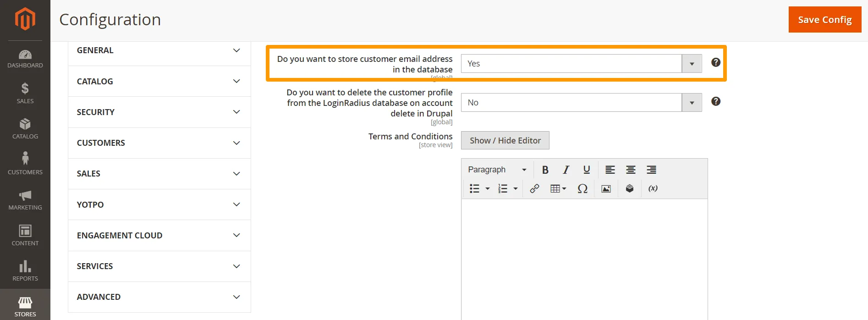Viewport: 868px width, 320px height.
Task: Toggle italic text in editor
Action: (x=566, y=170)
